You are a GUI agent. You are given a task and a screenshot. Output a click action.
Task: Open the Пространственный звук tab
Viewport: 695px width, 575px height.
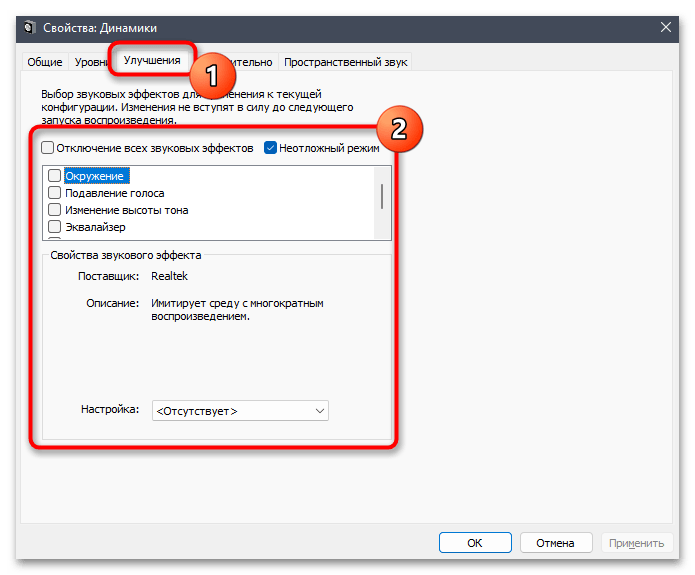345,62
